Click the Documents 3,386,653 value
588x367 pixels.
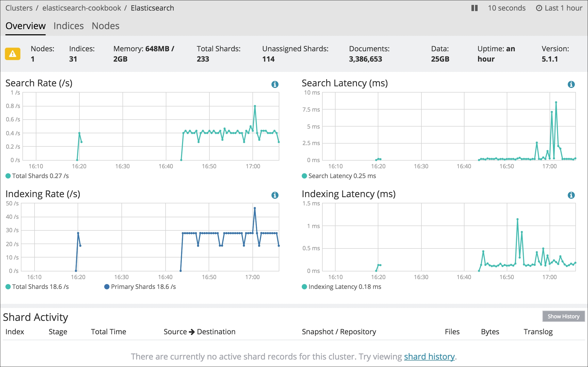pos(365,59)
